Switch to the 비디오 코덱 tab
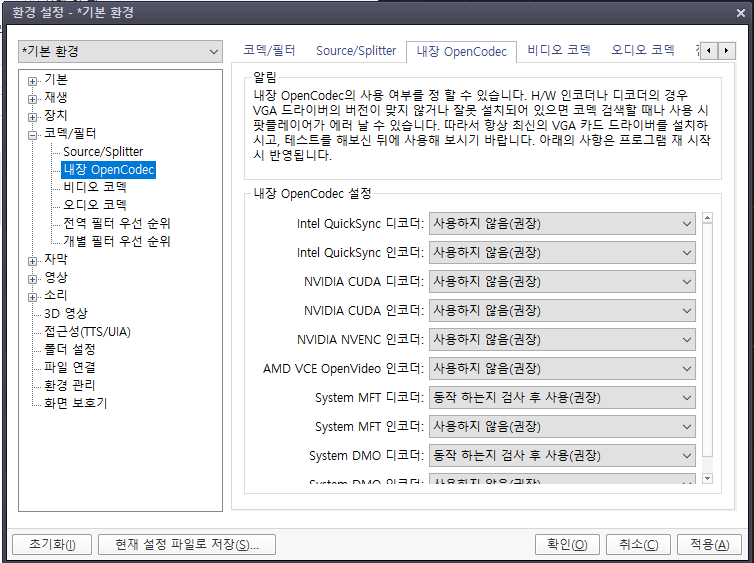Image resolution: width=754 pixels, height=563 pixels. [x=558, y=50]
